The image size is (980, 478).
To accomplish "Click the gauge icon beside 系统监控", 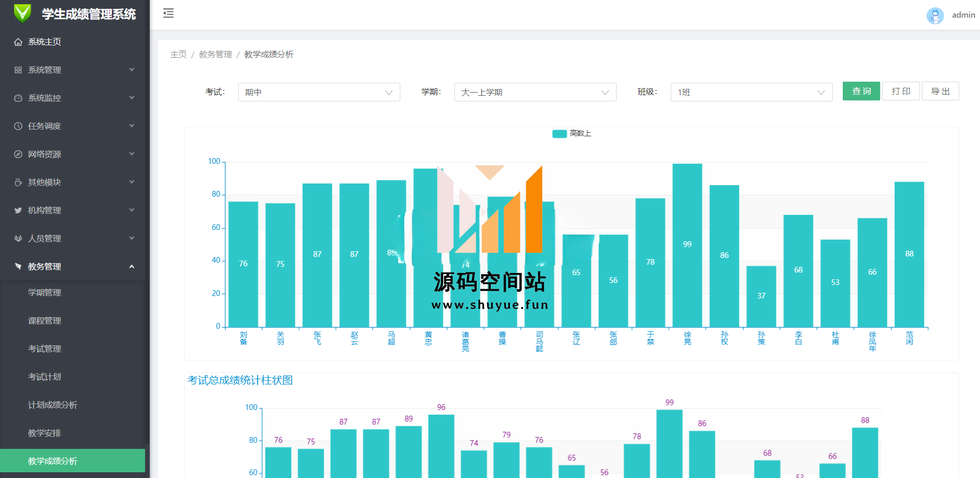I will click(x=18, y=98).
